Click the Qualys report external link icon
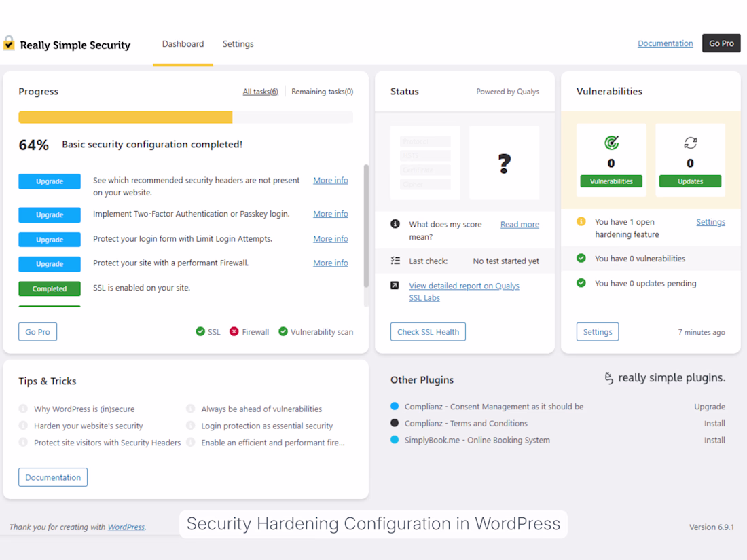Viewport: 747px width, 560px height. tap(395, 286)
